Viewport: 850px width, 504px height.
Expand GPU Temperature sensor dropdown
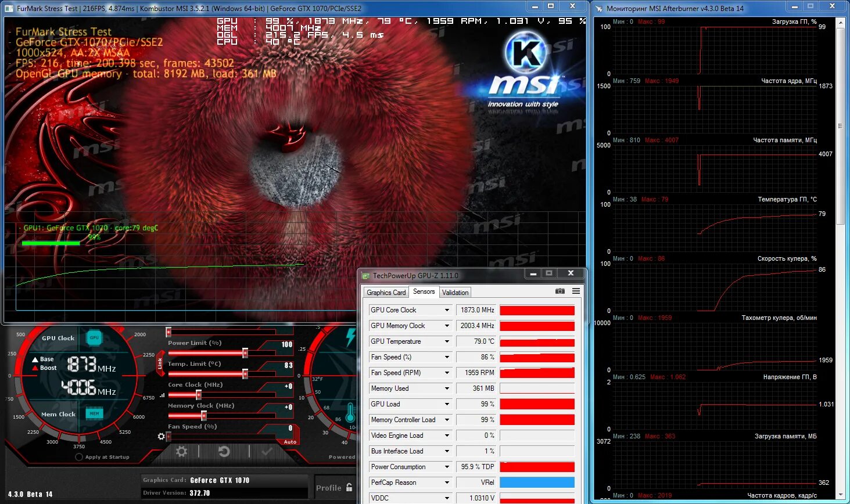click(x=447, y=341)
